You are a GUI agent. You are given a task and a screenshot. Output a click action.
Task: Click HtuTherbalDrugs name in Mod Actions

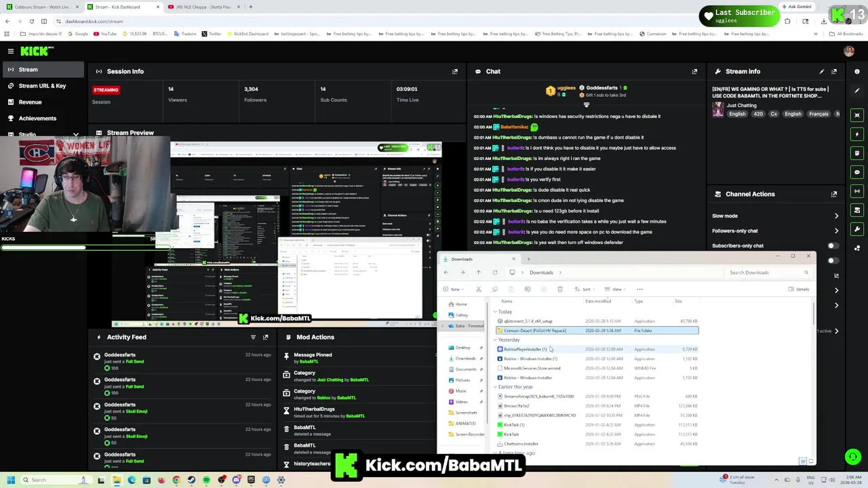(314, 409)
